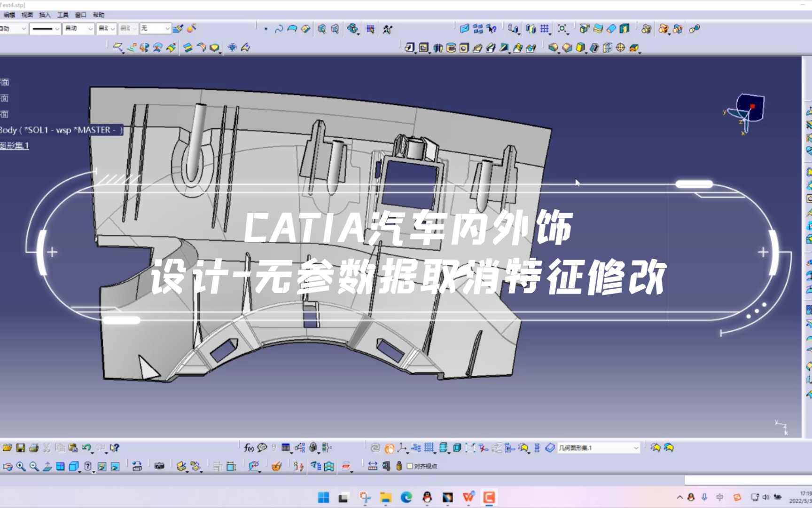This screenshot has height=508, width=812.
Task: Select the Shell tool icon
Action: click(x=594, y=48)
